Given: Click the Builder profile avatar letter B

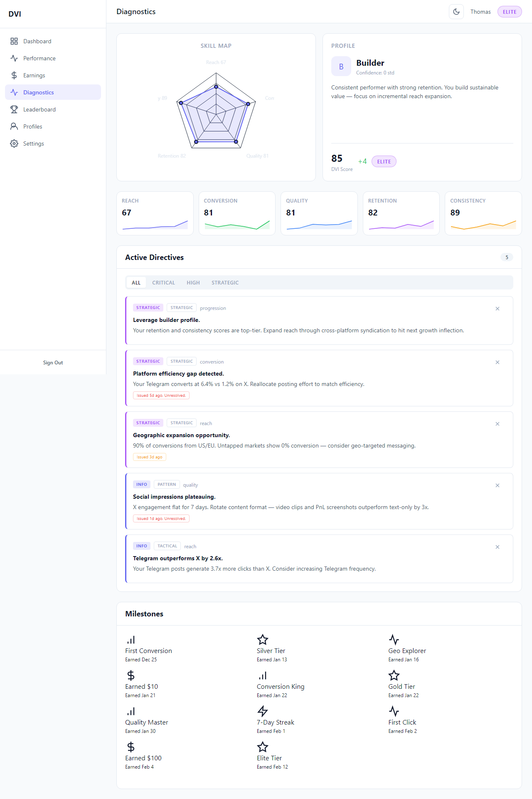Looking at the screenshot, I should tap(341, 67).
